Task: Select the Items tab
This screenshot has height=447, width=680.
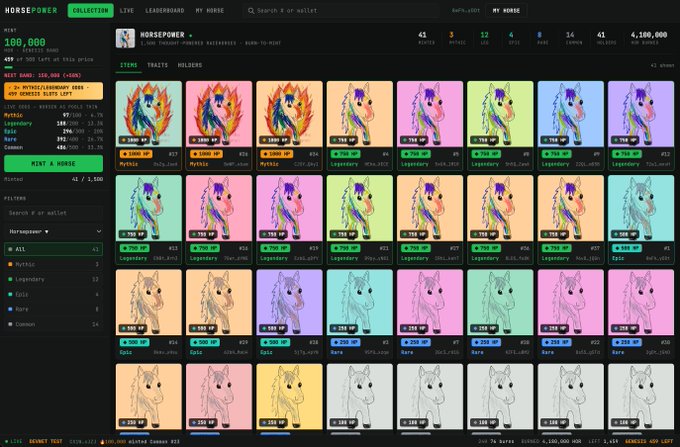Action: point(128,65)
